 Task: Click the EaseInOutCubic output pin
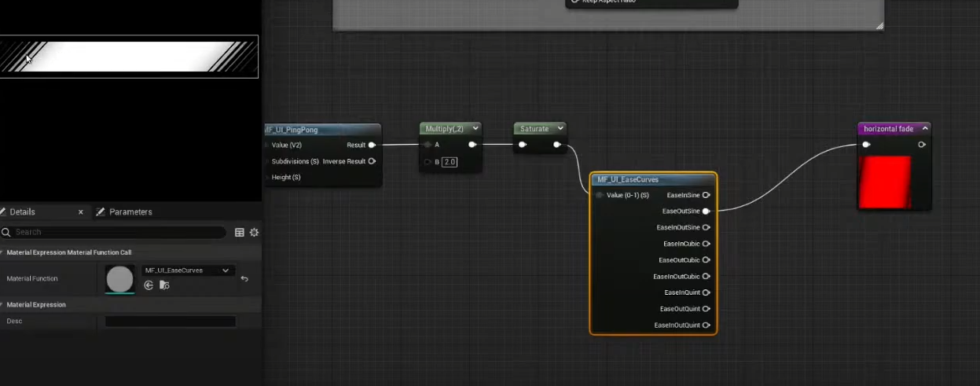click(707, 276)
